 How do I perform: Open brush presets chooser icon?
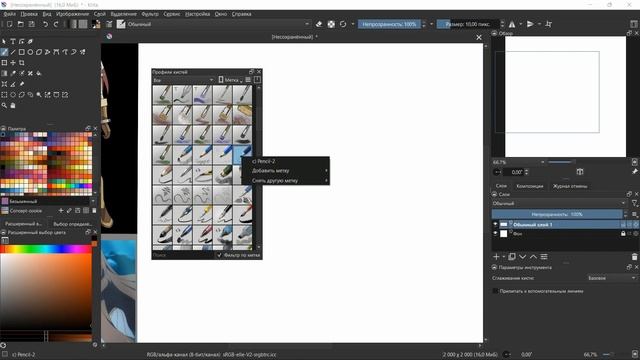click(x=121, y=24)
